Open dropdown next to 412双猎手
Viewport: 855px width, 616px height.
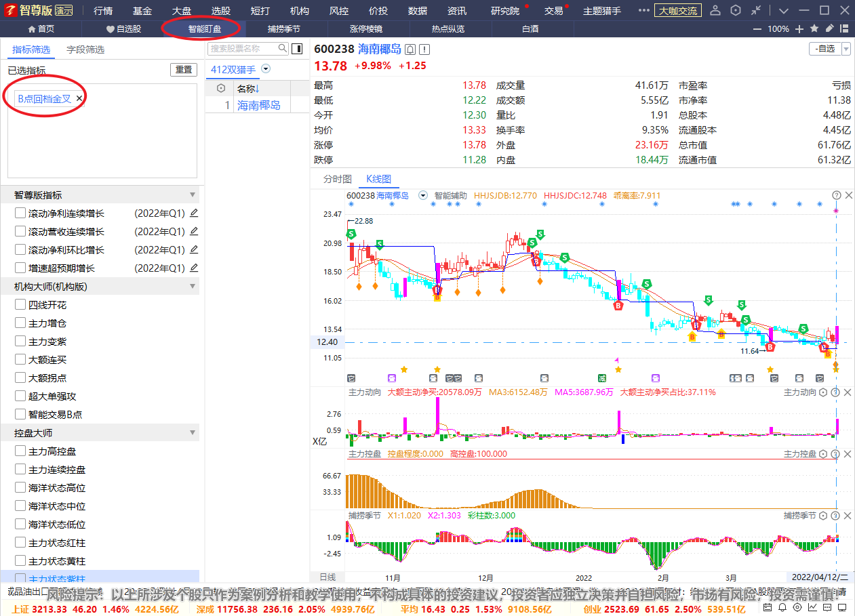pos(266,69)
